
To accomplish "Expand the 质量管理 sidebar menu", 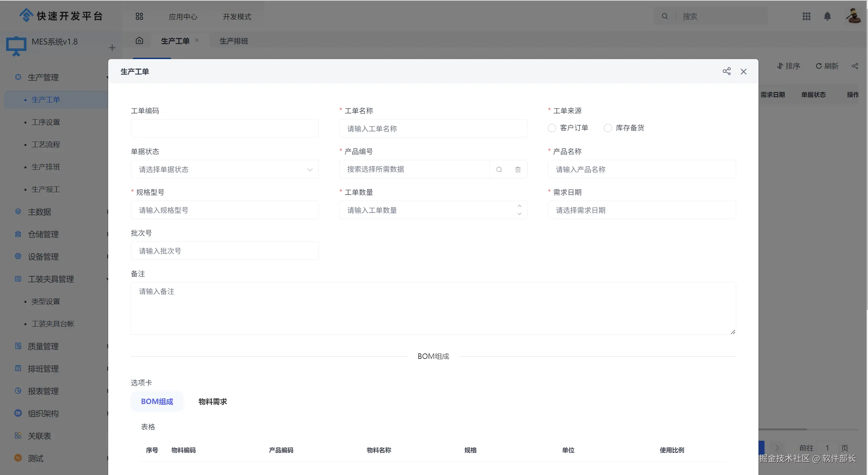I will [43, 346].
